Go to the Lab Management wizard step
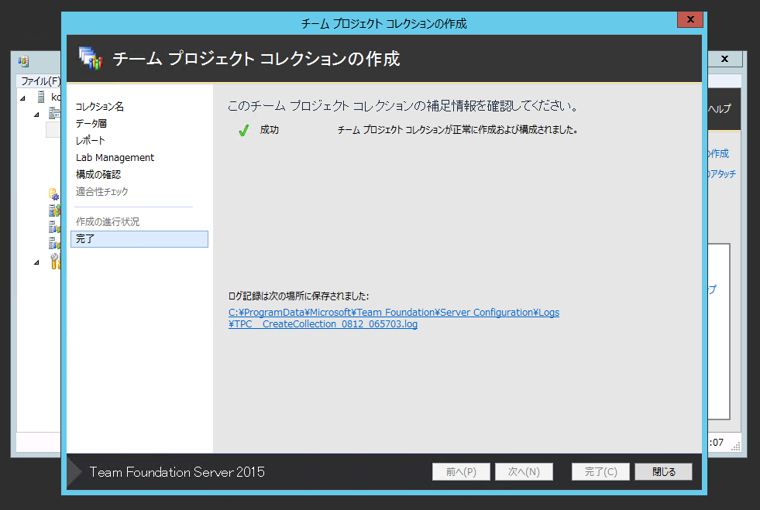Viewport: 760px width, 510px height. coord(115,158)
